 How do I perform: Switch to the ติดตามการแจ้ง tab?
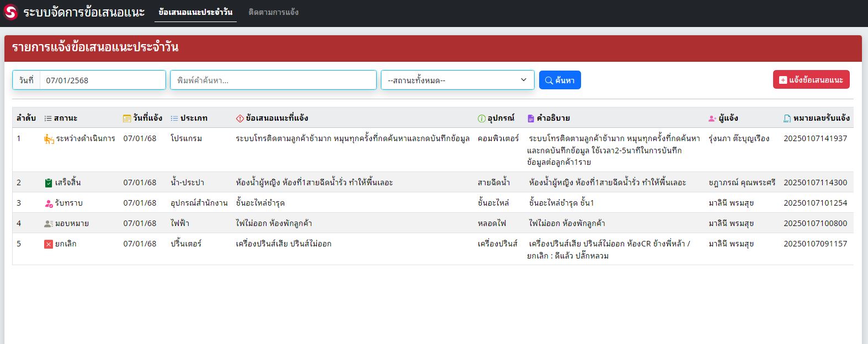tap(274, 12)
